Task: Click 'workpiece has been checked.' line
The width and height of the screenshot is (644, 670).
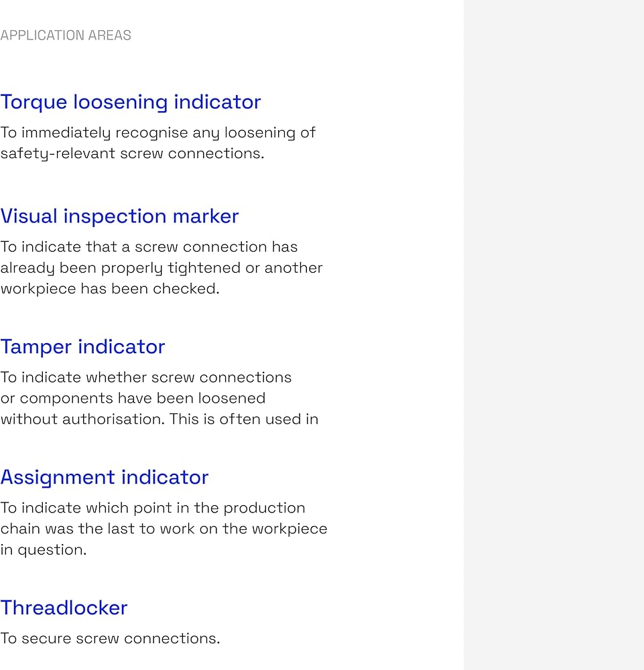Action: point(110,289)
